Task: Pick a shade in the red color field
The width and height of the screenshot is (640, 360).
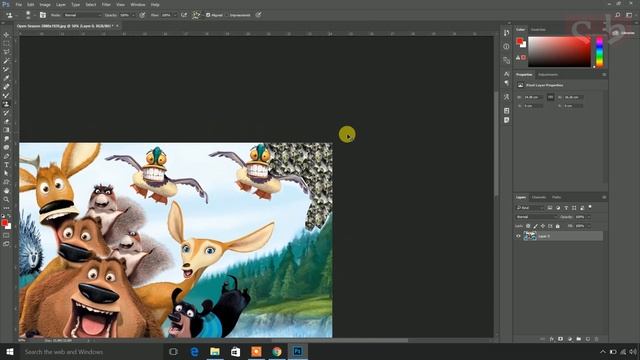Action: [559, 52]
